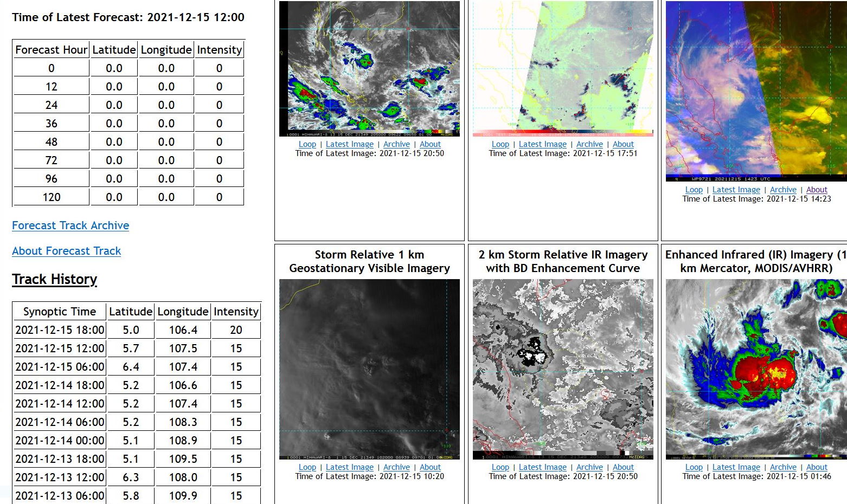Open Loop under Enhanced Infrared MODIS/AVHRR imagery
The height and width of the screenshot is (504, 847).
(694, 467)
